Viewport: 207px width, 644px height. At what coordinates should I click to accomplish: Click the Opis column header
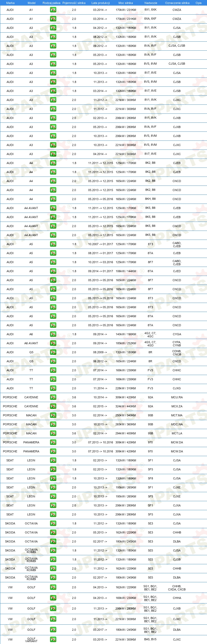pyautogui.click(x=199, y=3)
